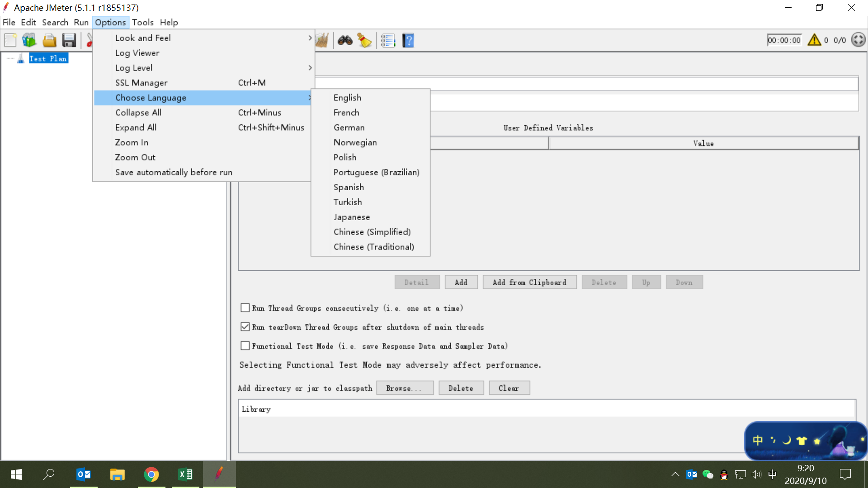
Task: Click the Add from Clipboard button
Action: point(529,282)
